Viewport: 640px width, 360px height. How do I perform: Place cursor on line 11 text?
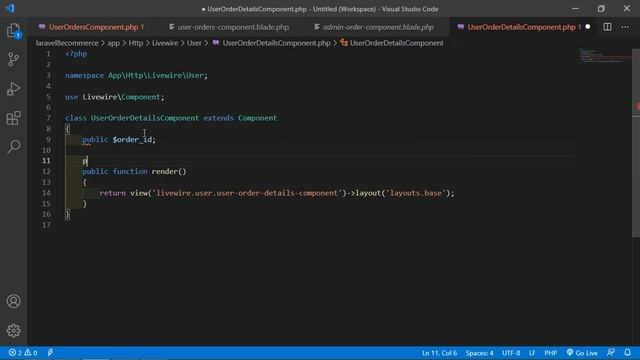(x=85, y=161)
